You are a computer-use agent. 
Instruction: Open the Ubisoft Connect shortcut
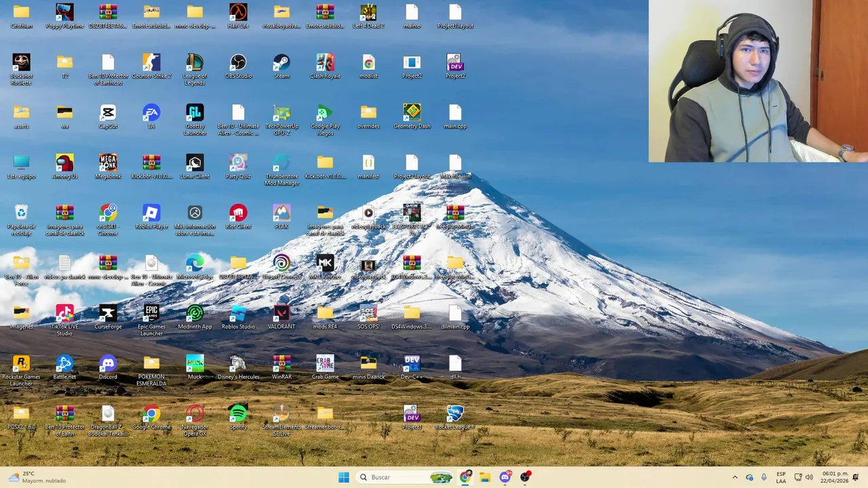point(281,267)
